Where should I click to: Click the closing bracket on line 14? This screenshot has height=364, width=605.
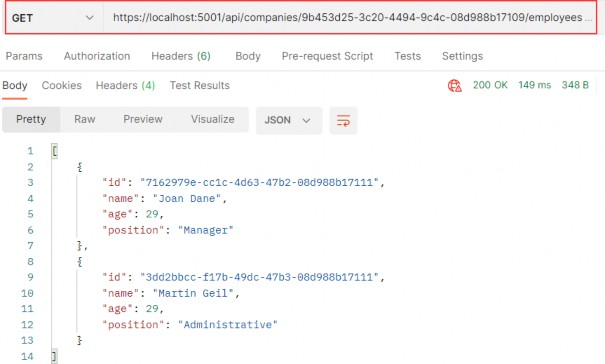pos(54,356)
